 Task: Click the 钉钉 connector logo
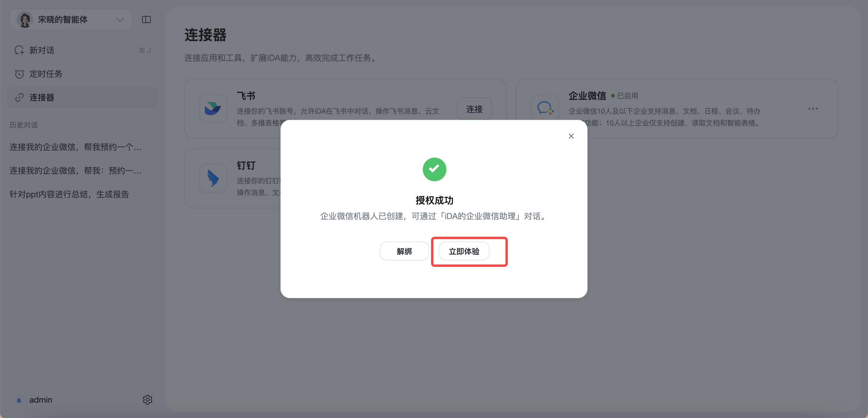coord(213,178)
